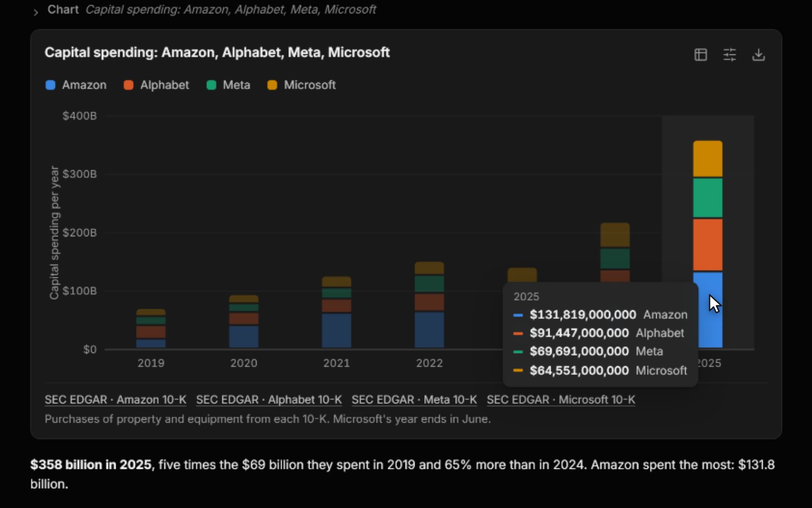Click the $131,819,000,000 Amazon tooltip value
This screenshot has width=812, height=508.
pyautogui.click(x=583, y=314)
